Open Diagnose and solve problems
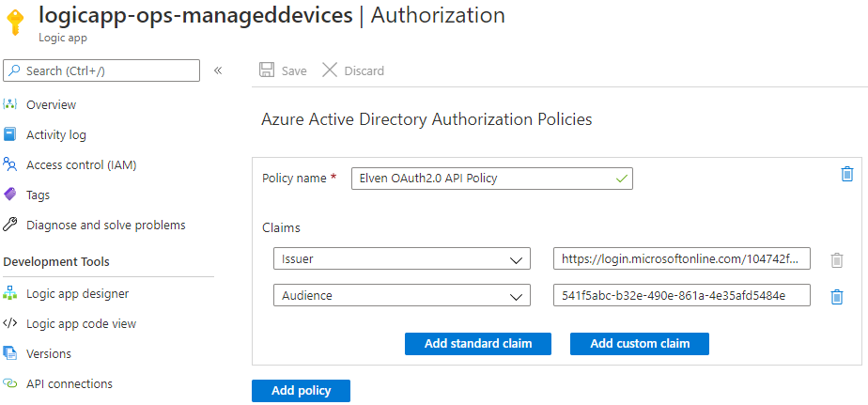This screenshot has width=868, height=405. click(x=106, y=225)
